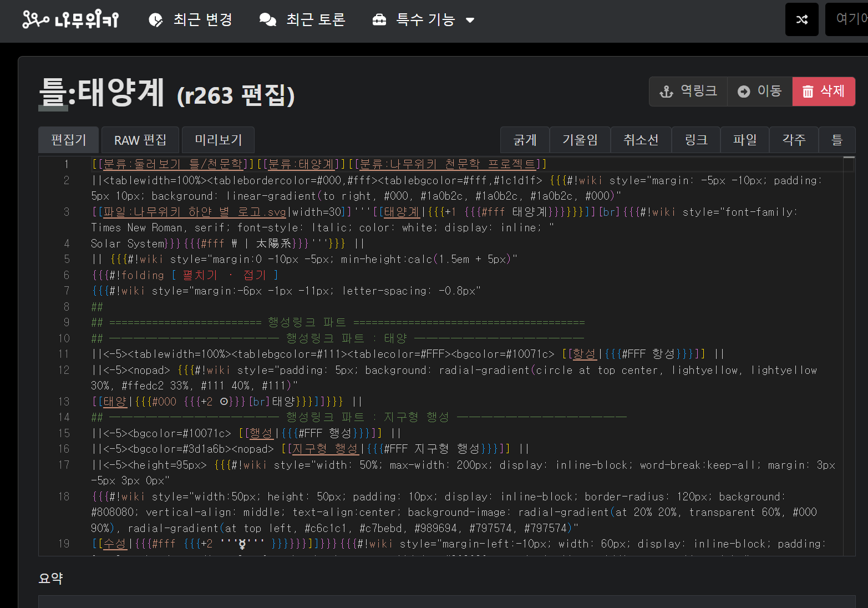This screenshot has width=868, height=608.
Task: Open 최근 토론 recent discussions page
Action: 302,20
